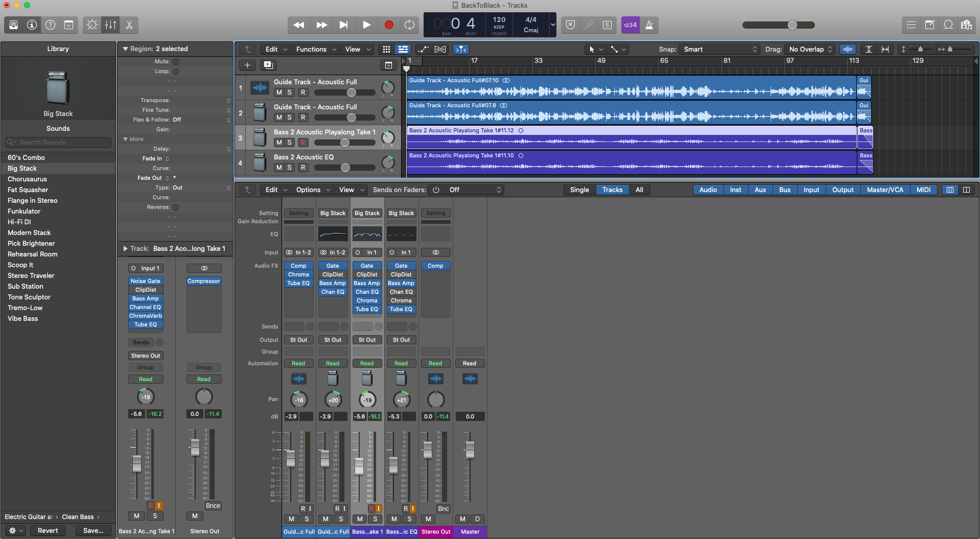Toggle record enable on Bass 2 Acoustic Playalong Take 1

coord(303,143)
